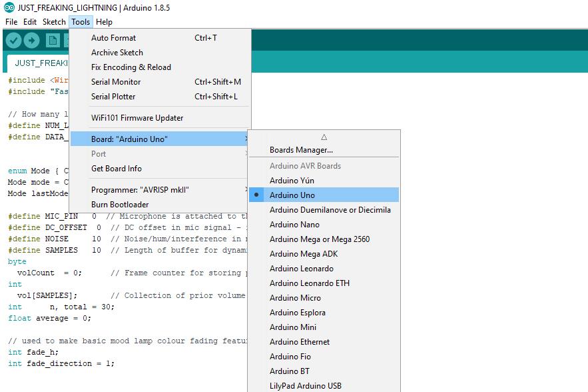Select Arduino Yún board

pos(324,180)
